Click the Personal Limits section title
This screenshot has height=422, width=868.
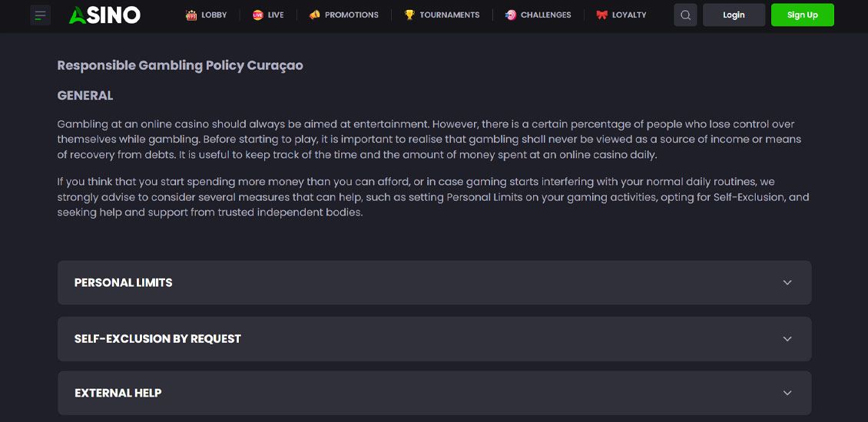(x=123, y=282)
